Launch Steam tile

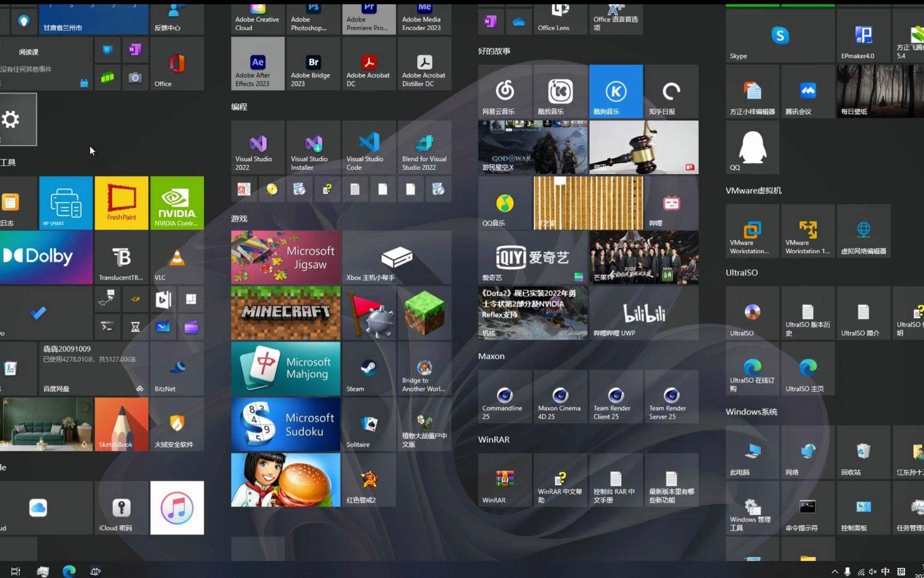(x=369, y=369)
